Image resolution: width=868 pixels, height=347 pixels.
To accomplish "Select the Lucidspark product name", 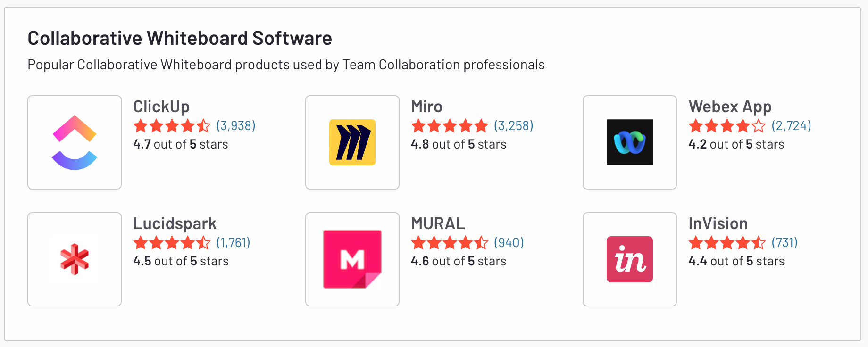I will 175,223.
